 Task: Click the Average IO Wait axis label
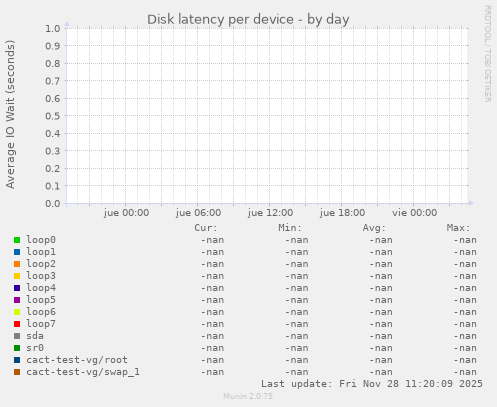[x=10, y=114]
